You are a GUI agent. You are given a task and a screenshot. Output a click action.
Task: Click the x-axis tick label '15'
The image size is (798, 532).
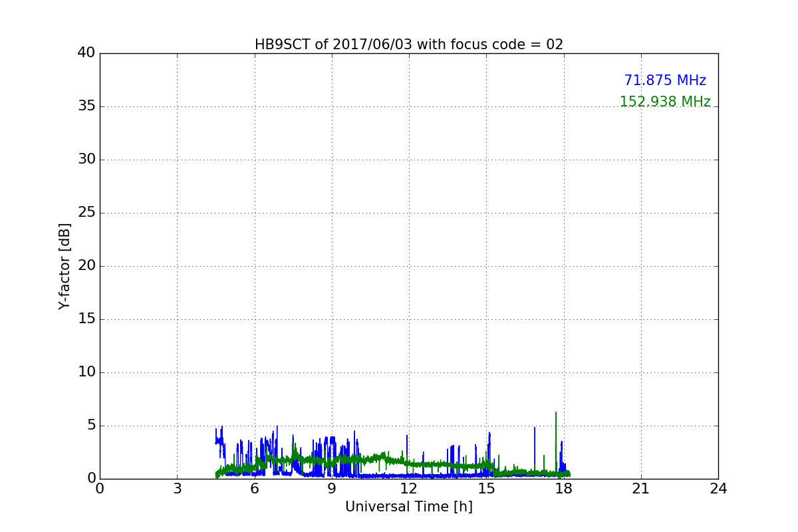486,488
